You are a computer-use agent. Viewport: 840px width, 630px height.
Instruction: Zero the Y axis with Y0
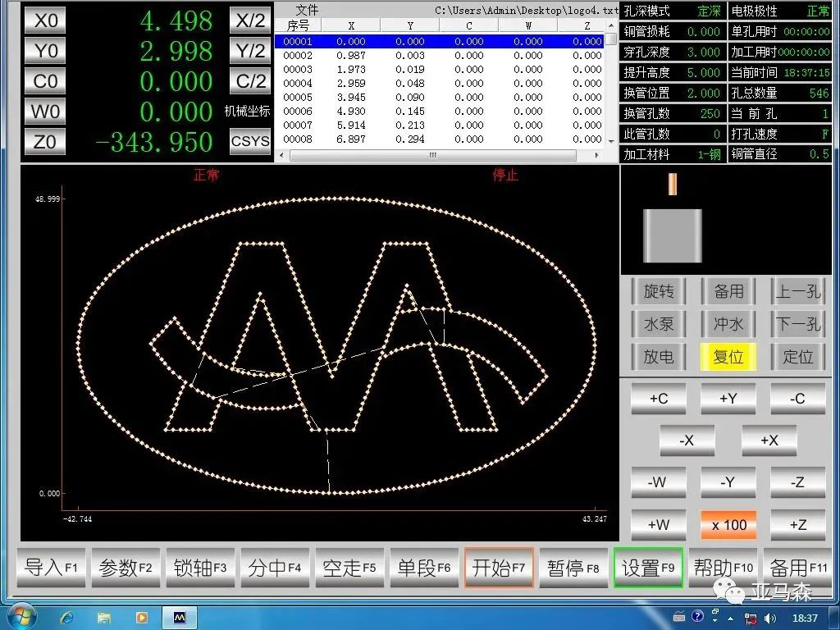point(45,51)
